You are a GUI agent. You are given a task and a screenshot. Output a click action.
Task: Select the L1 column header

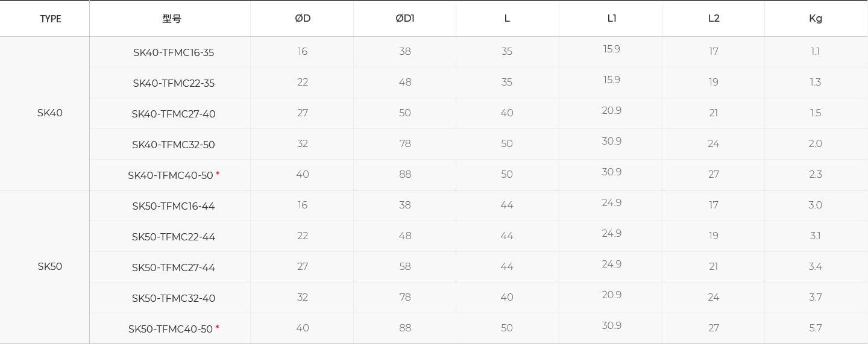point(612,19)
